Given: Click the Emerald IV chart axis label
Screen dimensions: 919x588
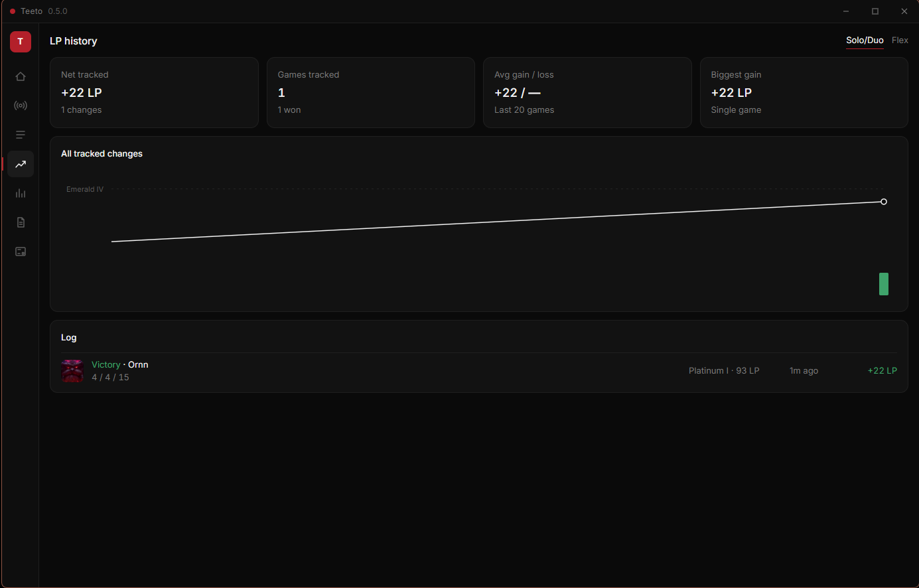Looking at the screenshot, I should [85, 189].
